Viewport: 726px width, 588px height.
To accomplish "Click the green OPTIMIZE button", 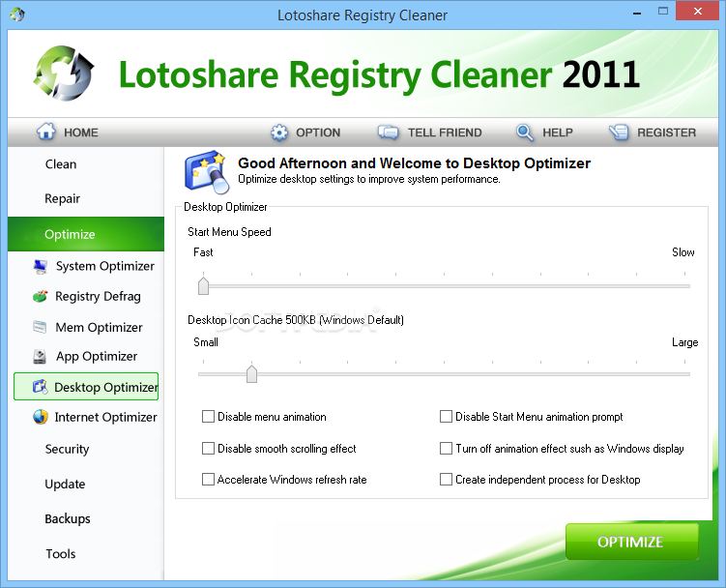I will tap(632, 542).
